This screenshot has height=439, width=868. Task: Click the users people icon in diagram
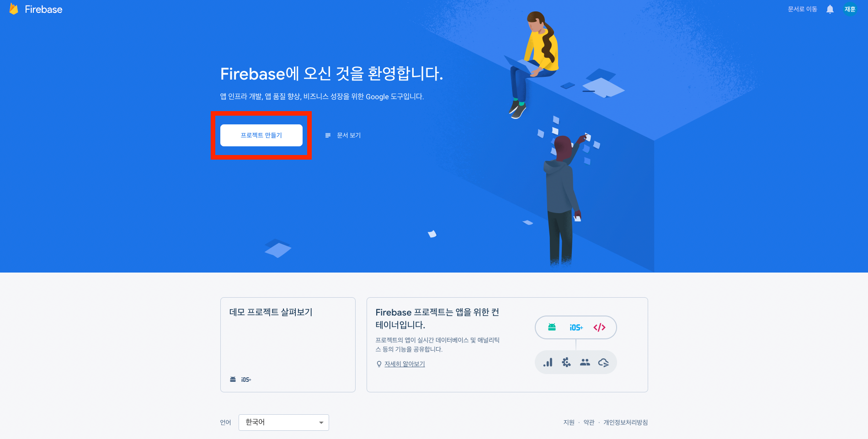585,362
